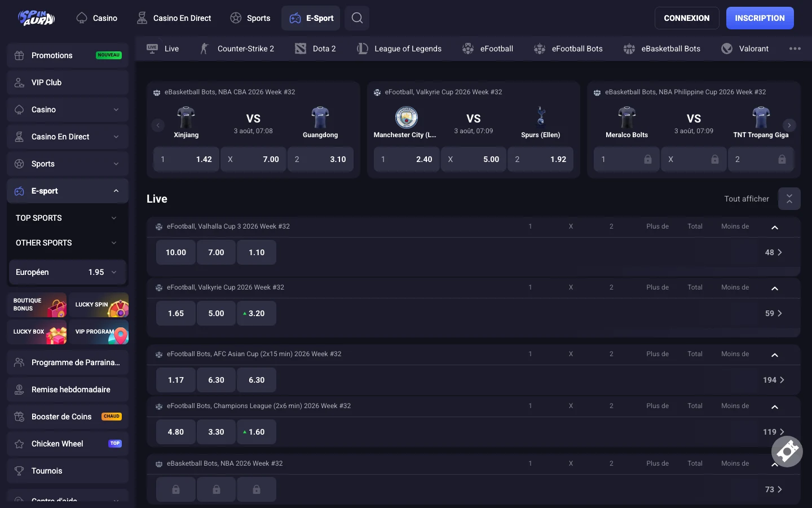Click the SpinAura logo

click(x=37, y=18)
